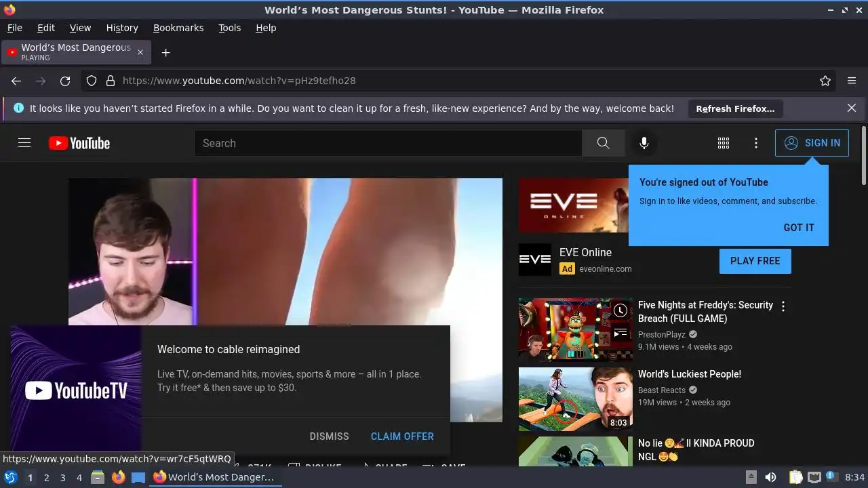Open the YouTube apps grid
This screenshot has width=868, height=488.
(724, 143)
